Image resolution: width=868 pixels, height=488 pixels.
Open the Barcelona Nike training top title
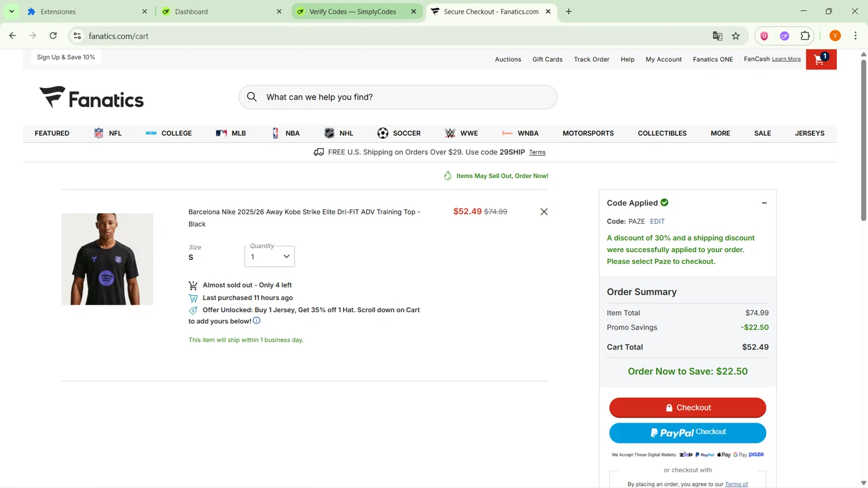pyautogui.click(x=304, y=218)
